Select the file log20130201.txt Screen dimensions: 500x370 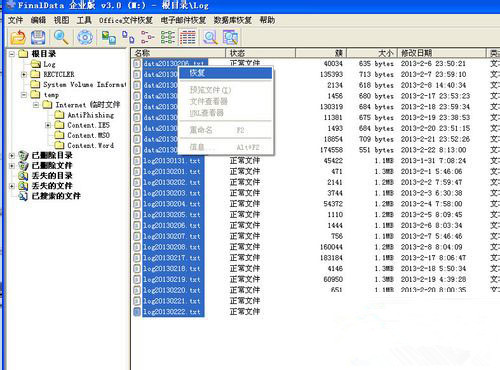point(172,172)
